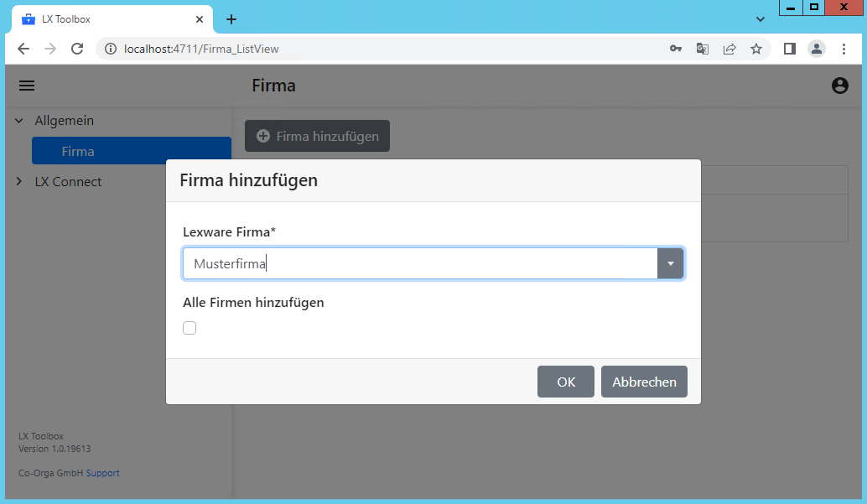The height and width of the screenshot is (504, 867).
Task: Open a new browser tab
Action: click(231, 19)
